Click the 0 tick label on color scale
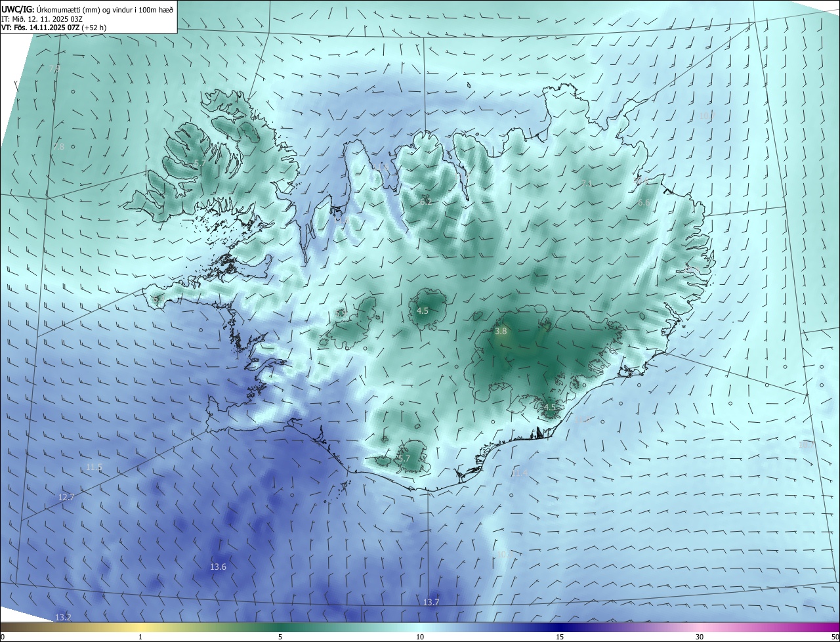This screenshot has width=840, height=642. 3,637
